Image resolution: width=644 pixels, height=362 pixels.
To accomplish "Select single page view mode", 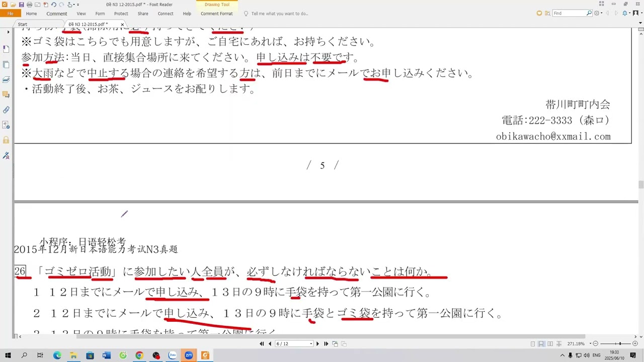I will click(533, 343).
